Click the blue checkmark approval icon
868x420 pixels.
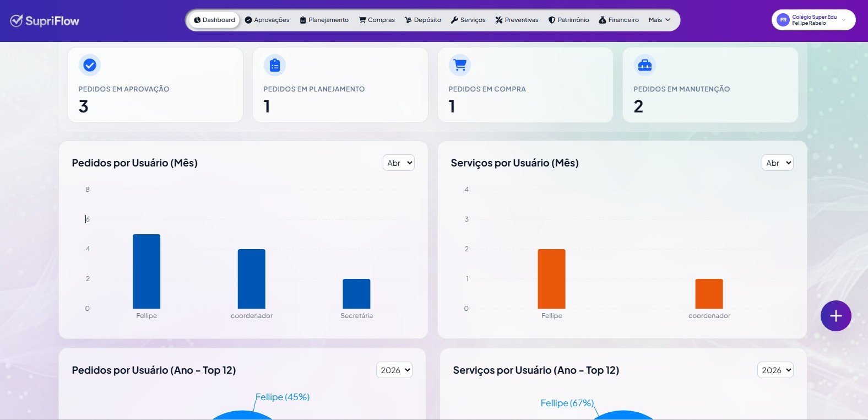pyautogui.click(x=90, y=65)
